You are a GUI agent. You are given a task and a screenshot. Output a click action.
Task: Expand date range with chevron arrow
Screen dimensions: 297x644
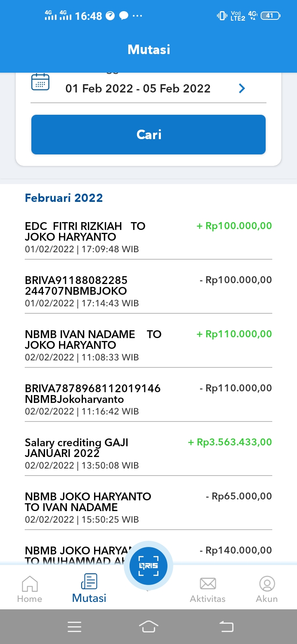click(x=242, y=88)
